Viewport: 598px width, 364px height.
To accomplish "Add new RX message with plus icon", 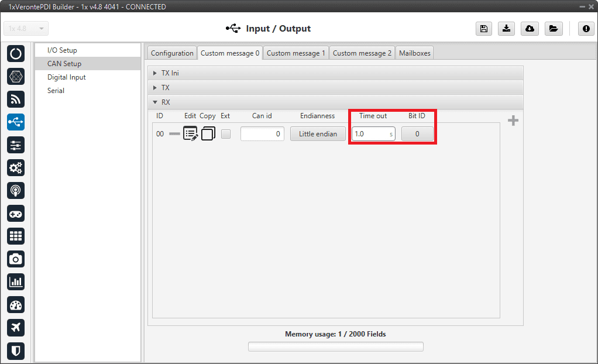I will [513, 121].
